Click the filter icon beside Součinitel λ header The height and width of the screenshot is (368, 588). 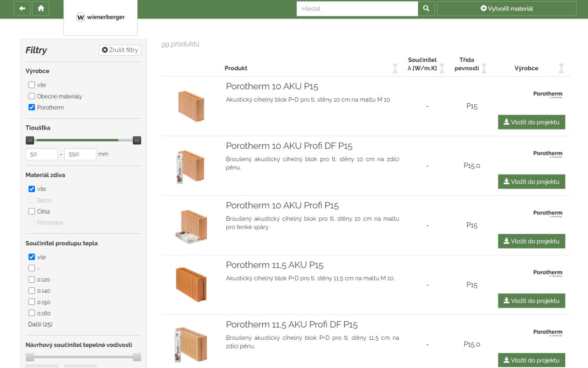[x=442, y=68]
